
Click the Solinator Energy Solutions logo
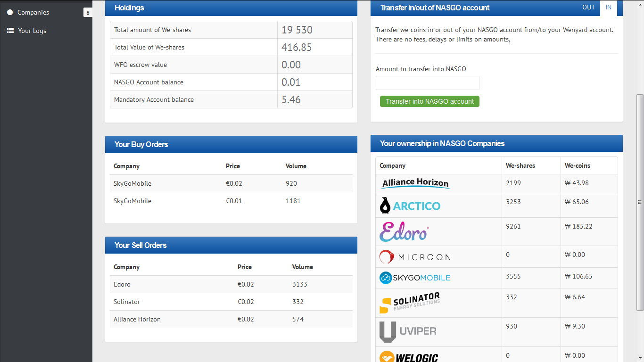(x=410, y=303)
